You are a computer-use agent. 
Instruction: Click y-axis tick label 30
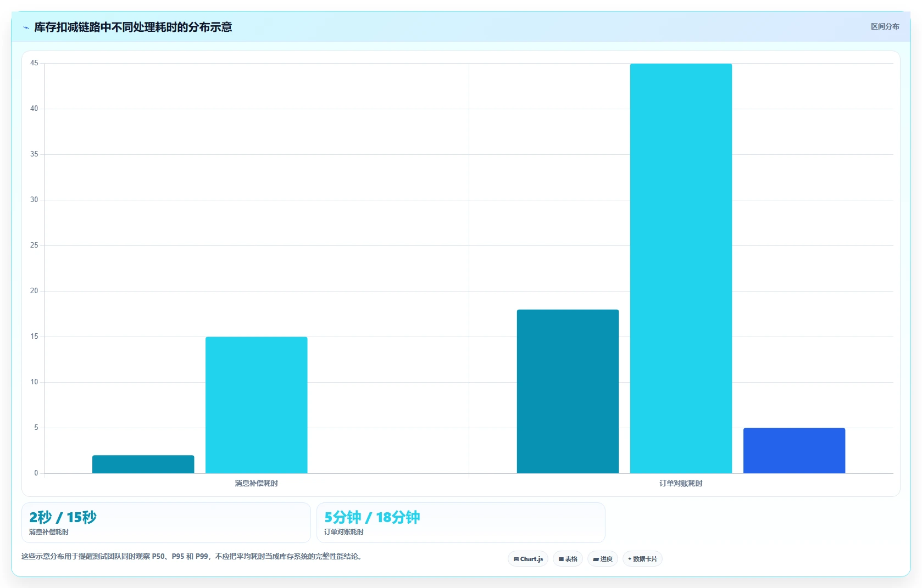[x=34, y=200]
